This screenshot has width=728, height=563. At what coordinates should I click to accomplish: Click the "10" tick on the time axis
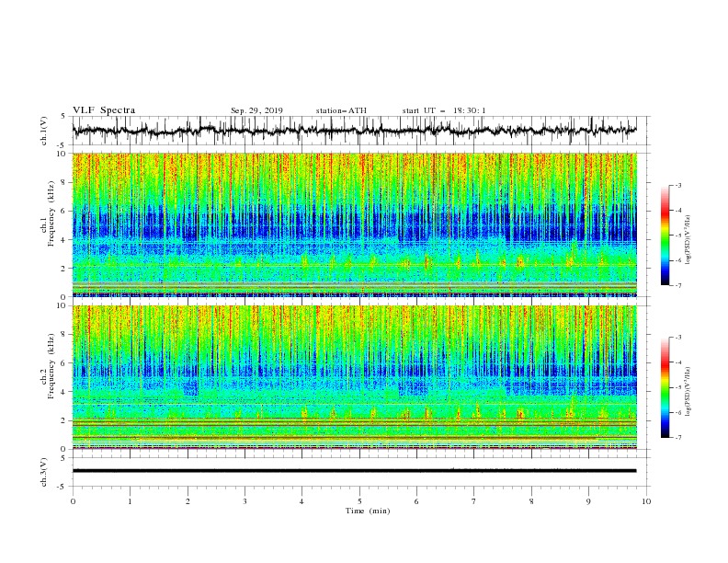(646, 501)
